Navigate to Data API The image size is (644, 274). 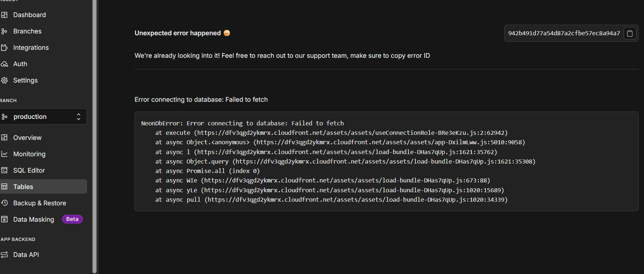tap(26, 255)
